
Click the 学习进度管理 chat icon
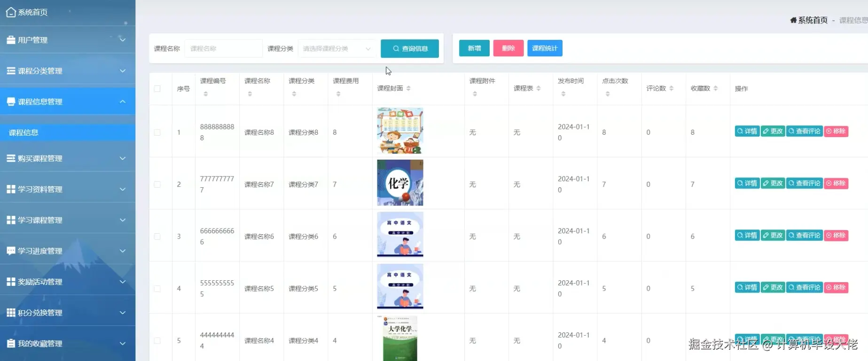(11, 251)
